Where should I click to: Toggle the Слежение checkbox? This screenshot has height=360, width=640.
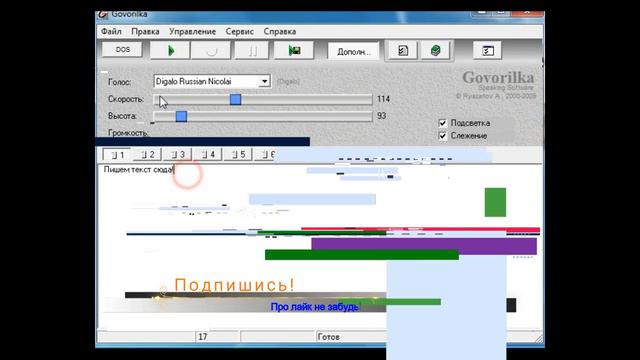442,136
